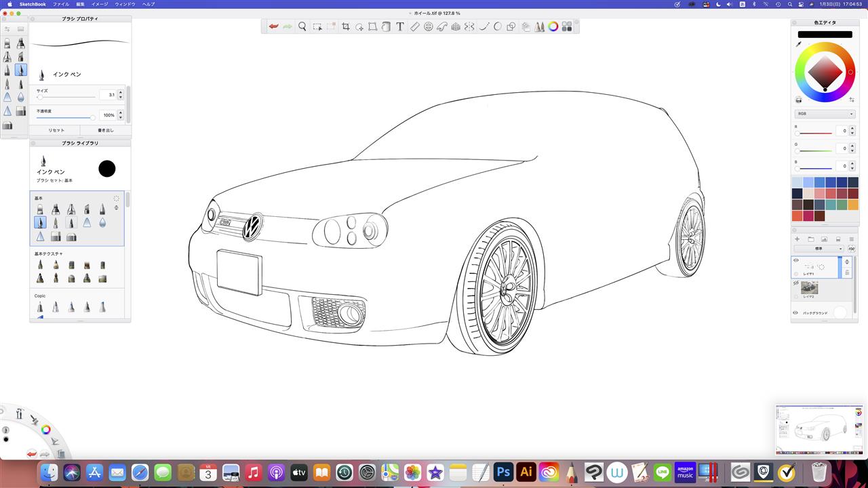Open the RGB color mode dropdown
The width and height of the screenshot is (868, 488).
pos(825,114)
